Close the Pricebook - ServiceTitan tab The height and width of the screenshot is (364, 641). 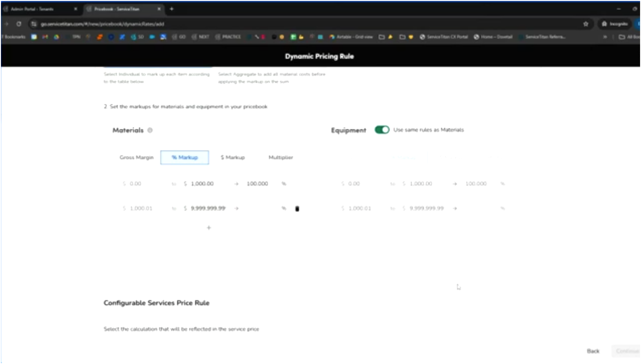pyautogui.click(x=160, y=9)
